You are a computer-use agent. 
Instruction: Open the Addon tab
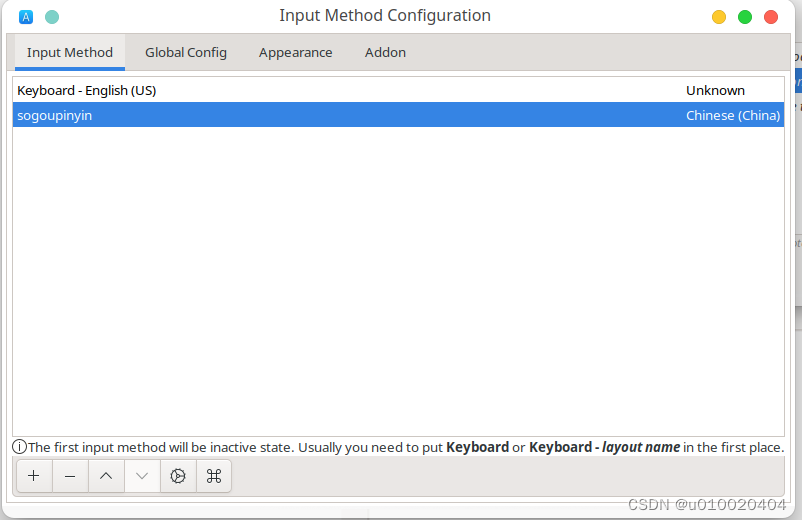(385, 52)
